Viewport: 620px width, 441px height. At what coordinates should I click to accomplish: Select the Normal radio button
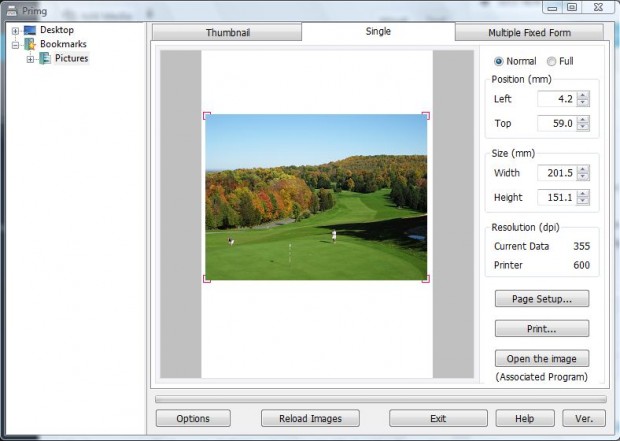499,61
